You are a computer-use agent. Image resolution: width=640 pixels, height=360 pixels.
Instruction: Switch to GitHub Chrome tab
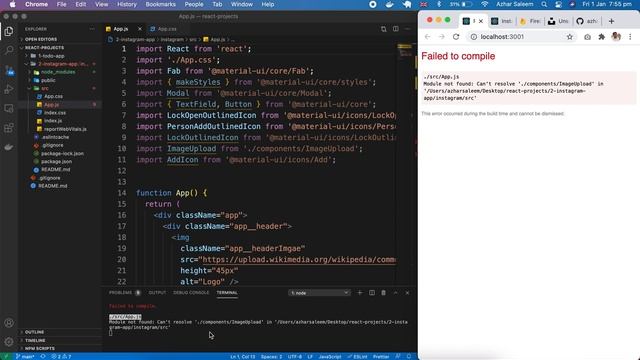587,21
